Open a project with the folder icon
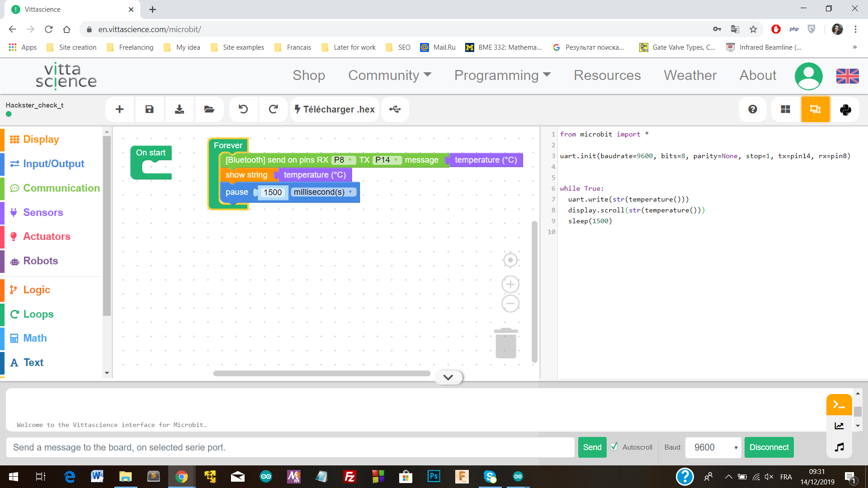Image resolution: width=868 pixels, height=488 pixels. (209, 109)
